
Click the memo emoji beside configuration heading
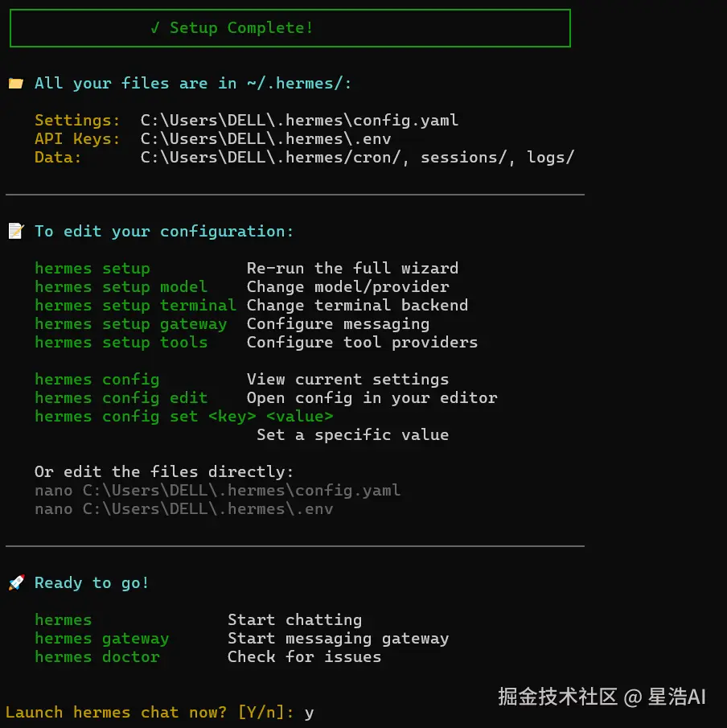pyautogui.click(x=16, y=232)
